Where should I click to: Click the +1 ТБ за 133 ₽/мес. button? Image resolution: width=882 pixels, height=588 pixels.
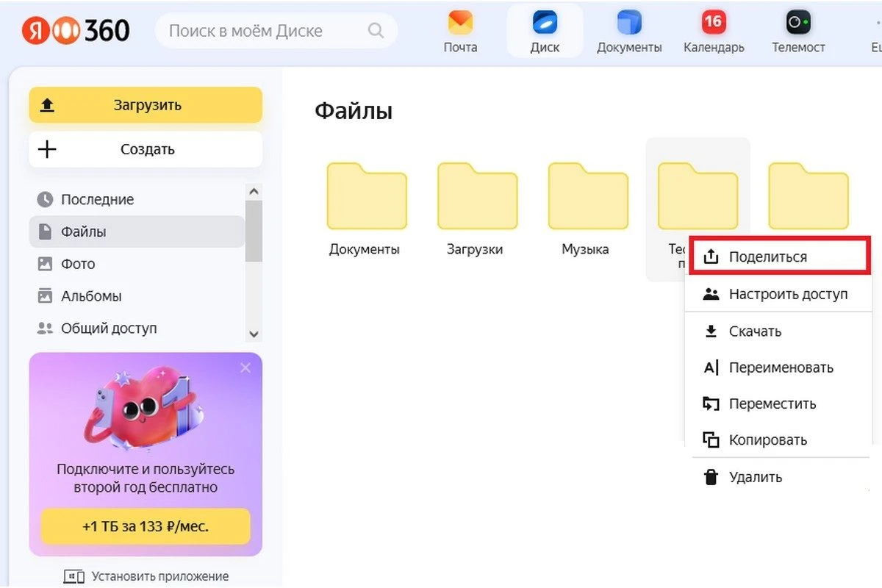[146, 527]
